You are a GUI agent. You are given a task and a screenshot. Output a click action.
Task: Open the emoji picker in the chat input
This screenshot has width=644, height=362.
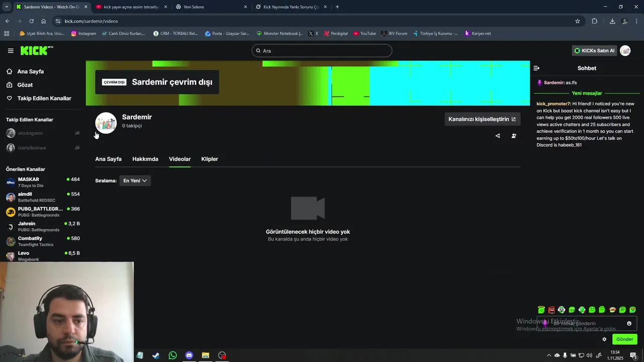tap(629, 323)
